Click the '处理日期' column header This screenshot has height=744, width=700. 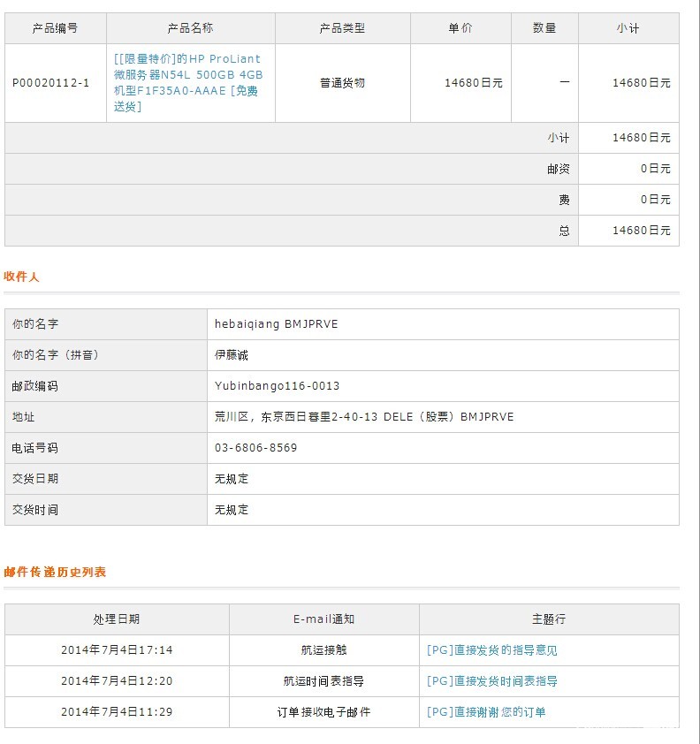click(117, 619)
